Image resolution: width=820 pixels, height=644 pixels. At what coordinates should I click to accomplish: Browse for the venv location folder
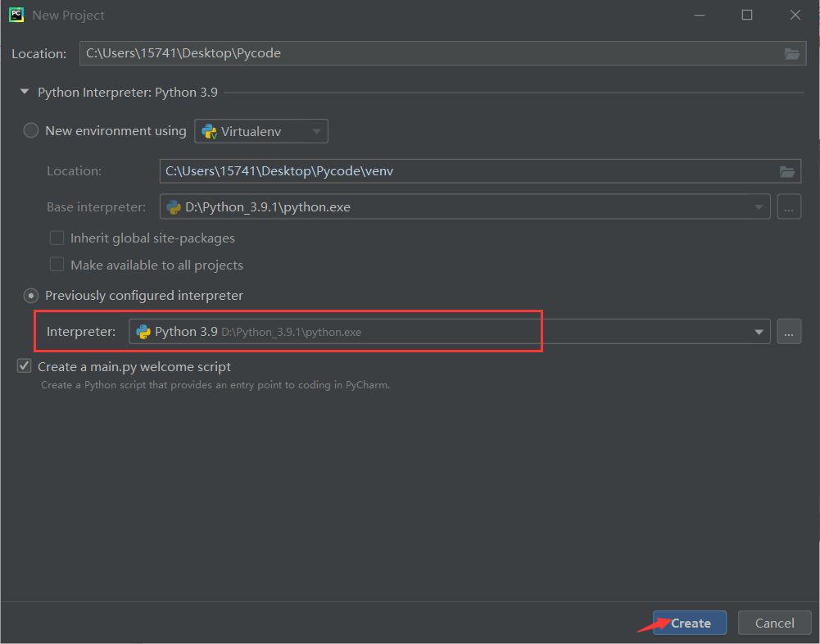(x=787, y=171)
